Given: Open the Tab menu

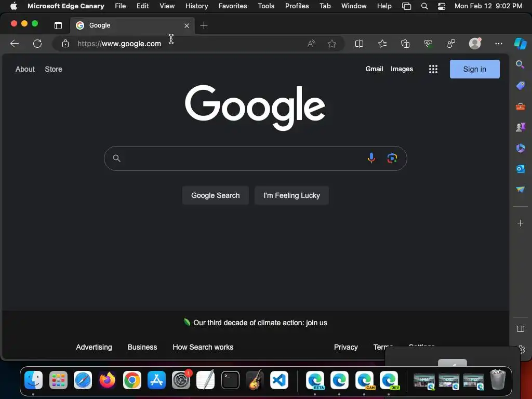Looking at the screenshot, I should [x=325, y=6].
